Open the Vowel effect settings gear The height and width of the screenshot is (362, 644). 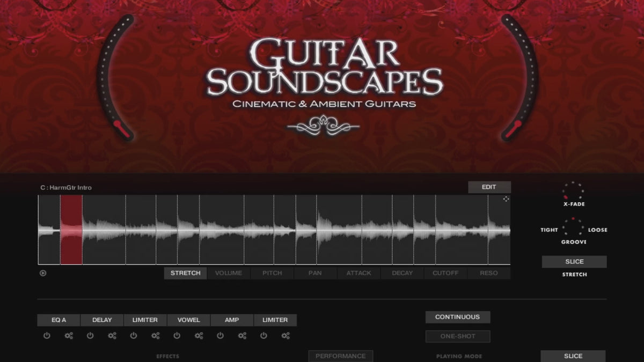pos(199,336)
